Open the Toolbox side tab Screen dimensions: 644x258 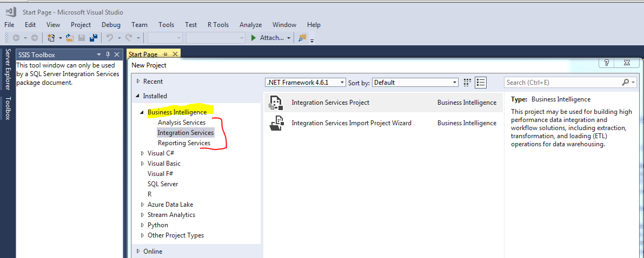(x=8, y=108)
